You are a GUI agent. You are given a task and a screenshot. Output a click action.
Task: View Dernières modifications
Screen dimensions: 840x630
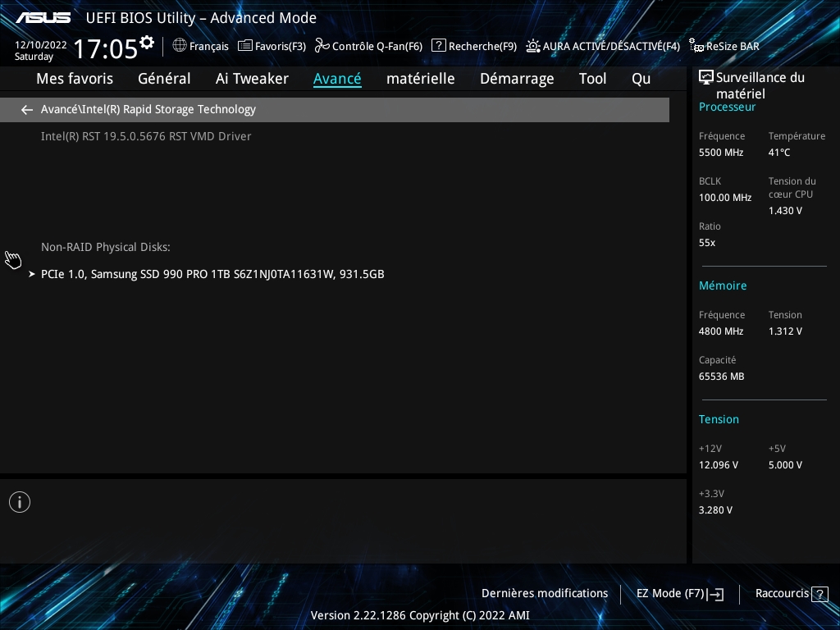coord(545,594)
